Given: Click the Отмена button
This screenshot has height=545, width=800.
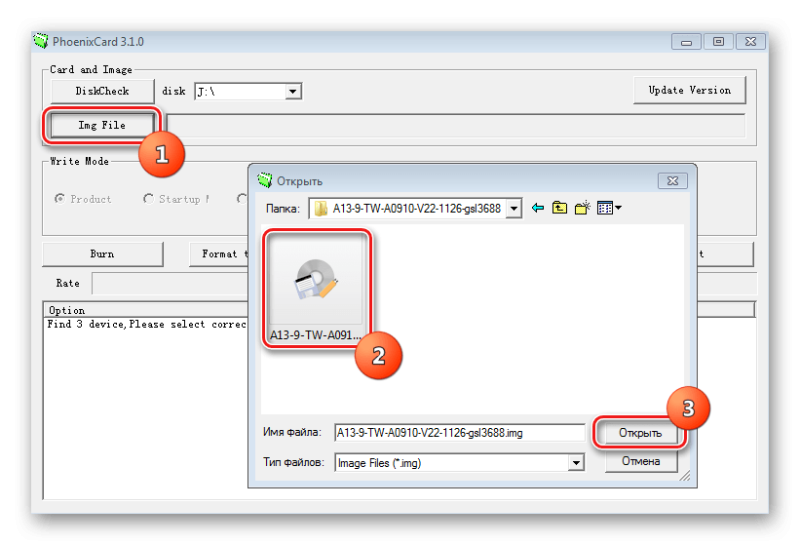Looking at the screenshot, I should (641, 461).
